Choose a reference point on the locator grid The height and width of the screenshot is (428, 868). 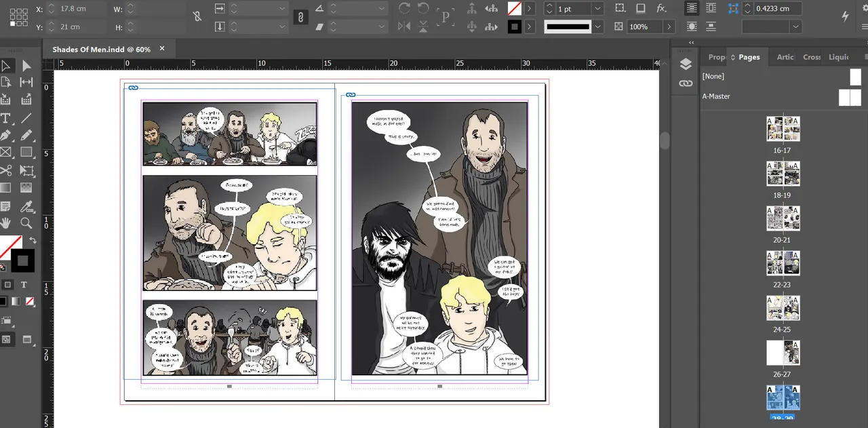(19, 18)
